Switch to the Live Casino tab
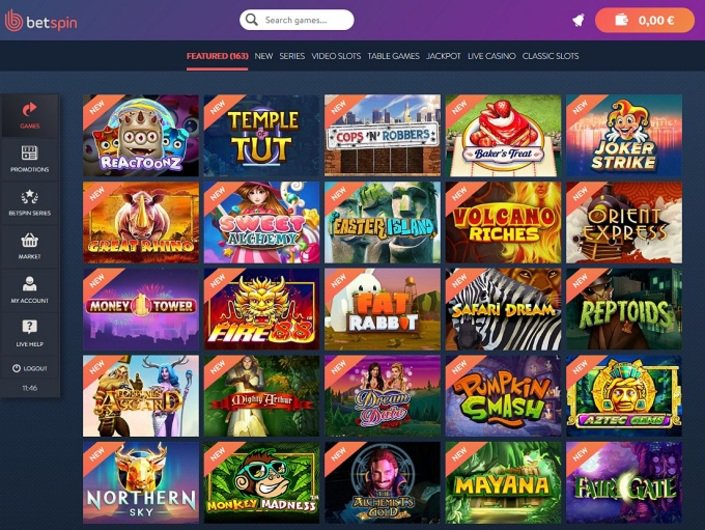The width and height of the screenshot is (705, 530). (x=491, y=56)
